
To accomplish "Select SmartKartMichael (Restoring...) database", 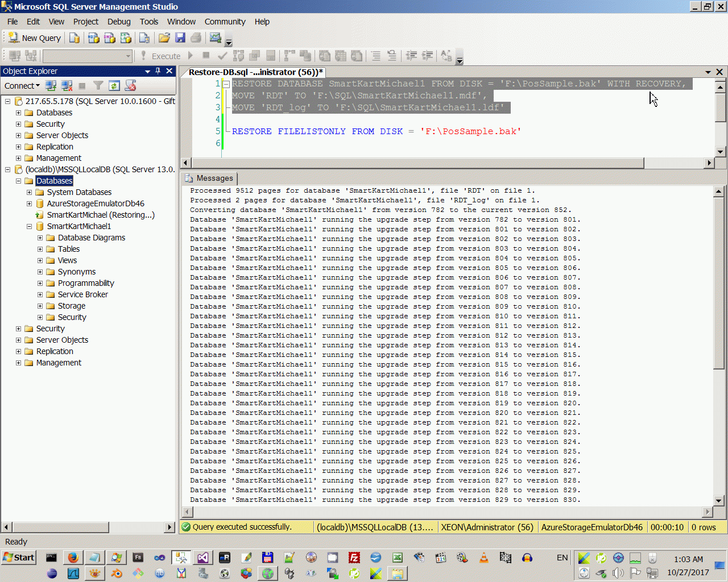I will coord(101,215).
